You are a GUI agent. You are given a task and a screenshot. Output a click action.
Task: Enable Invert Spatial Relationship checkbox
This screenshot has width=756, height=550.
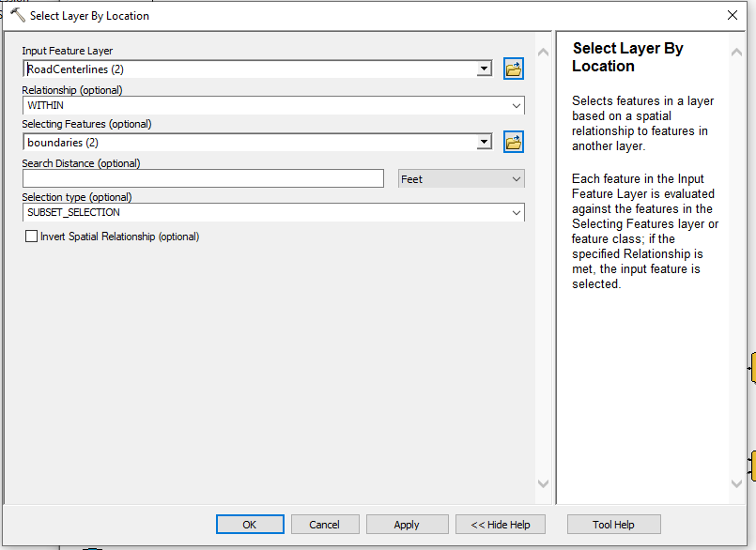click(x=31, y=237)
